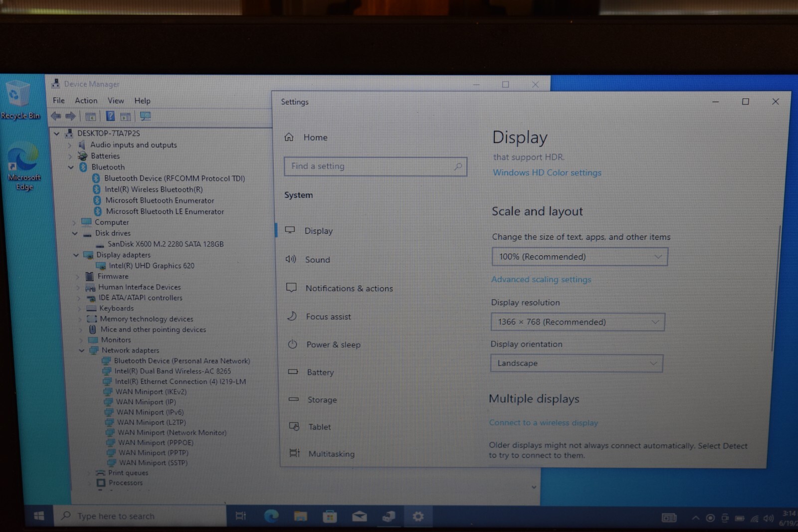Open the scale percentage dropdown
Screen dimensions: 798x532
[x=580, y=257]
